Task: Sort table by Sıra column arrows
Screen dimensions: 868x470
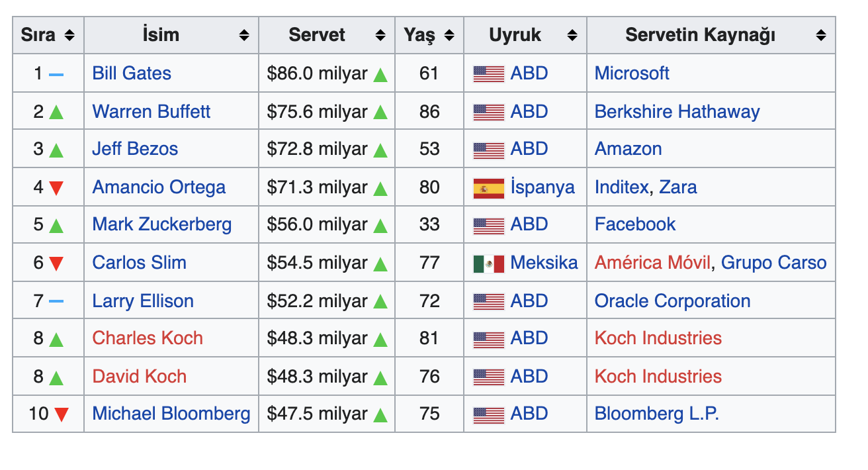Action: [69, 36]
